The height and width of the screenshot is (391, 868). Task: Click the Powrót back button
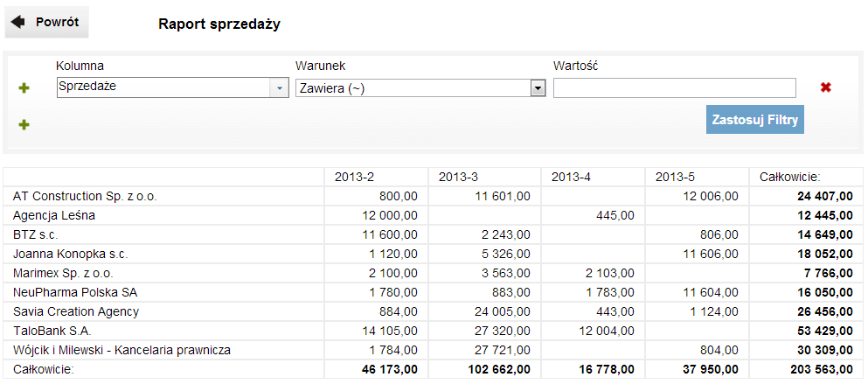[47, 23]
